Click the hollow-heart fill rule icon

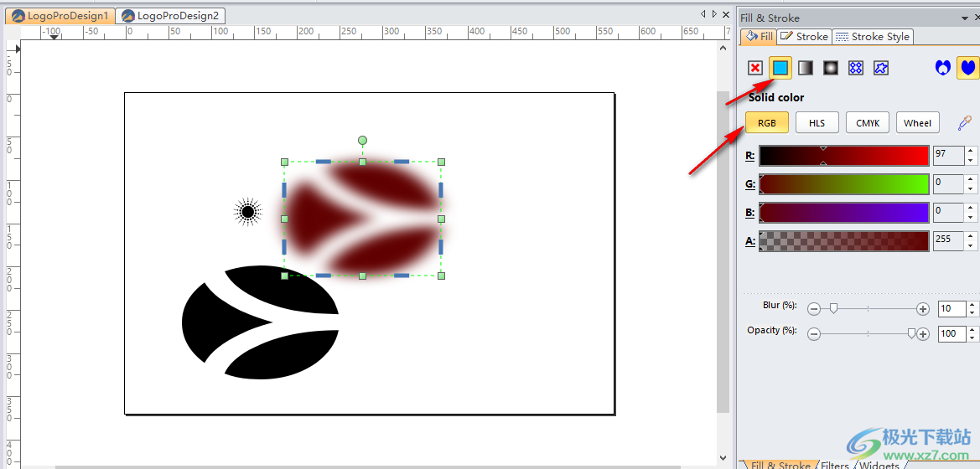click(x=942, y=68)
